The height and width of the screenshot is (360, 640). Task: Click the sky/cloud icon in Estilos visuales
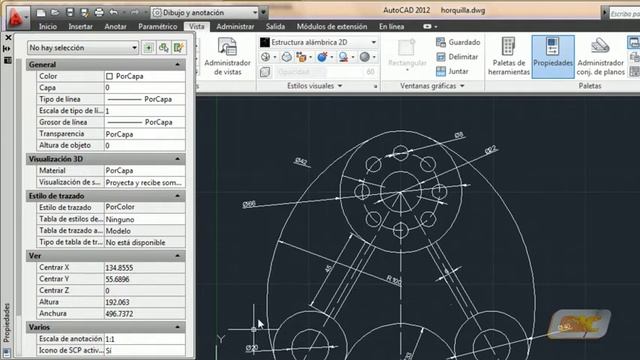(x=287, y=57)
